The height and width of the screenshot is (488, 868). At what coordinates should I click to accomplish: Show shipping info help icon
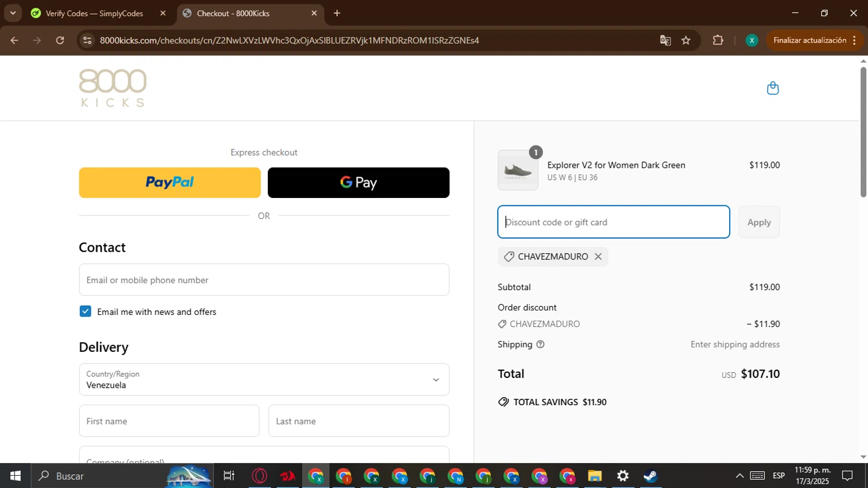540,344
